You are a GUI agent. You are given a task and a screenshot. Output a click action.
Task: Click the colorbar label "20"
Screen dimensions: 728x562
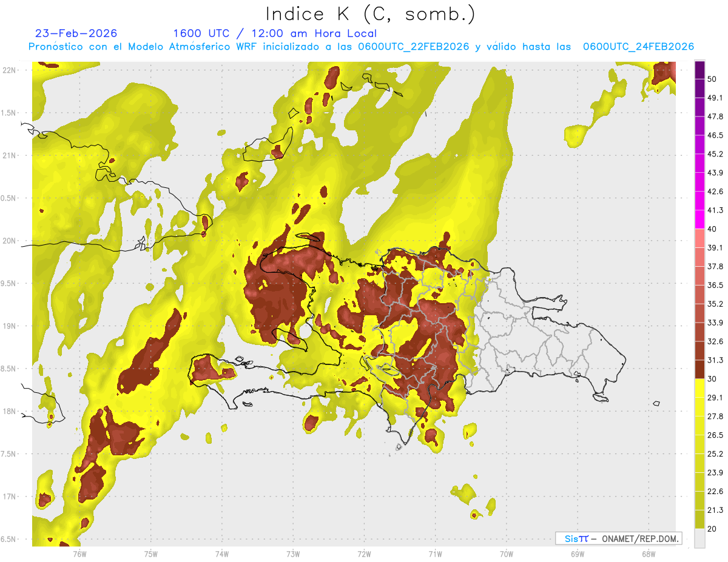coord(712,529)
